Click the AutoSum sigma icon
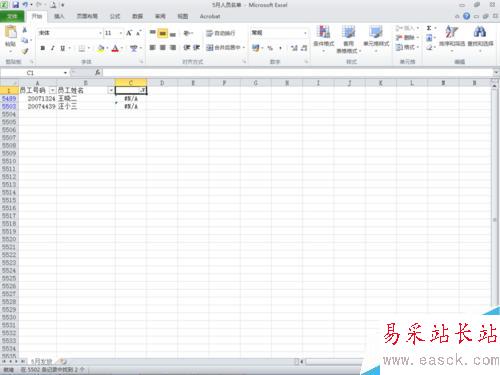The height and width of the screenshot is (375, 500). (x=429, y=28)
